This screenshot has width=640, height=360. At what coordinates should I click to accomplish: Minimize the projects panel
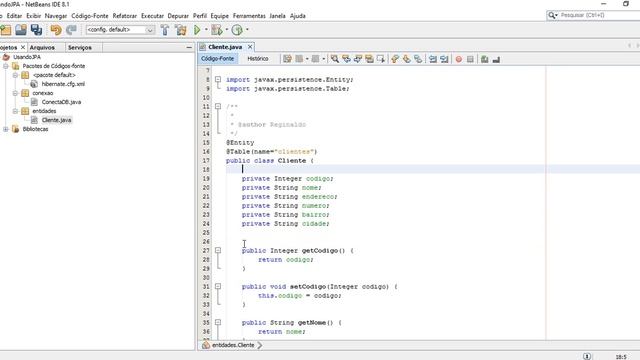(x=189, y=47)
